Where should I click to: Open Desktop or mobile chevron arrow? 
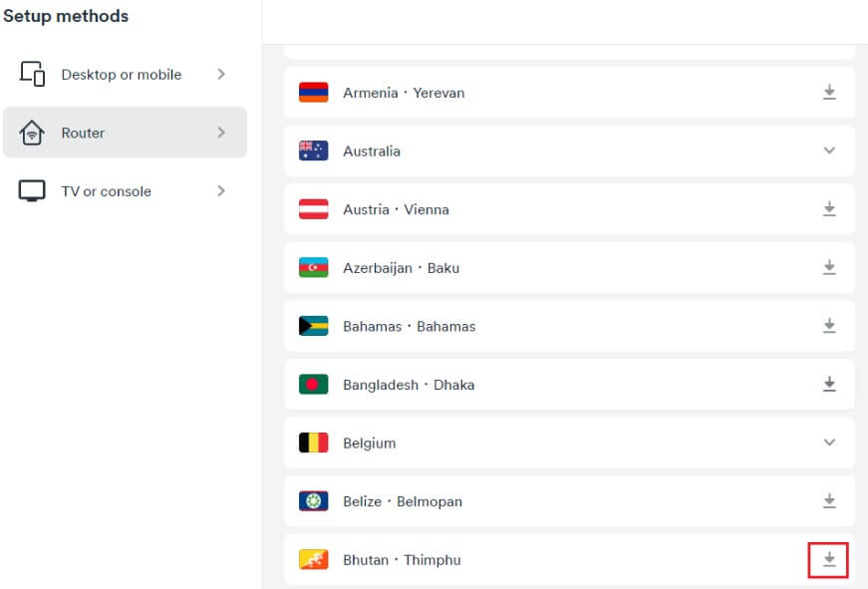tap(221, 74)
